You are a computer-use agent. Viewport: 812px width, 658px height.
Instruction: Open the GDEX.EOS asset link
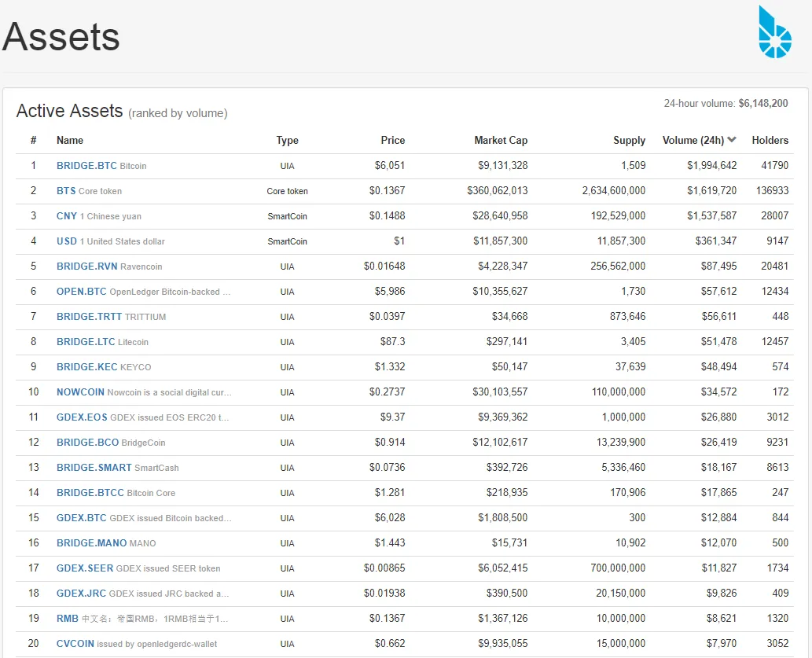tap(82, 417)
